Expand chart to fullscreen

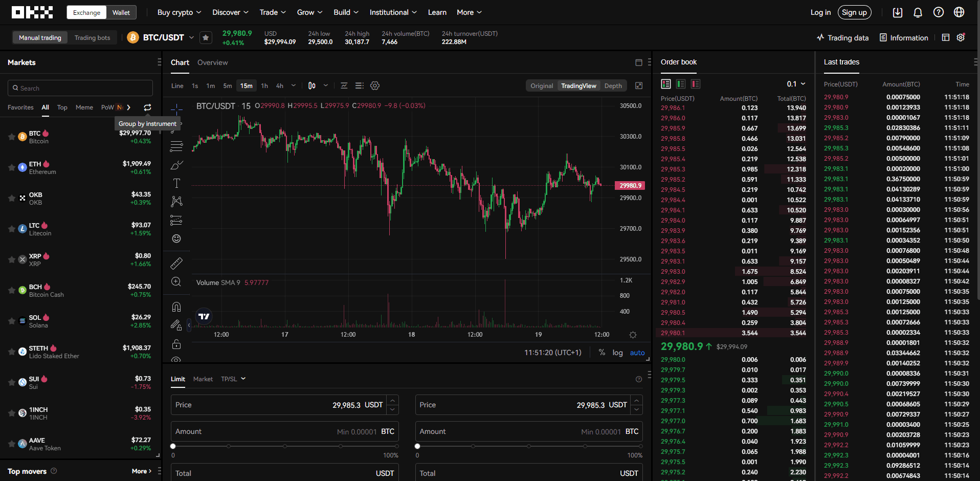click(x=639, y=85)
